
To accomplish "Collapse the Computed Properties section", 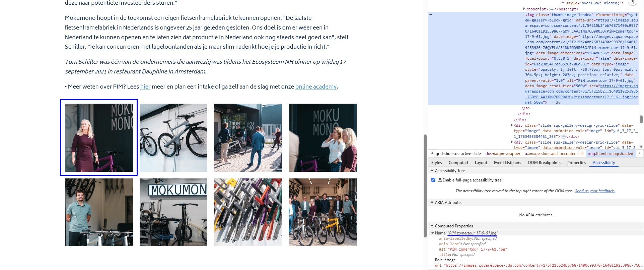I will 432,226.
